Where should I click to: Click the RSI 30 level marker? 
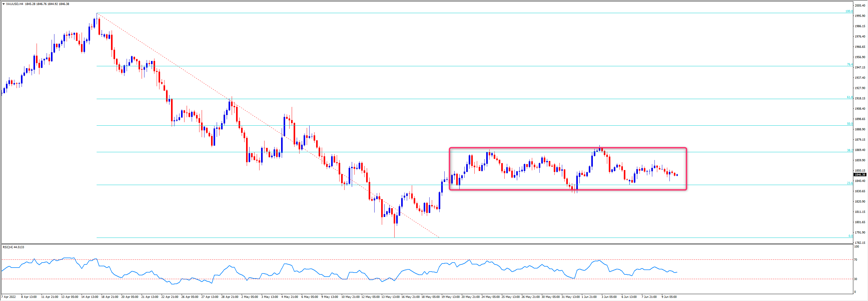(x=855, y=279)
